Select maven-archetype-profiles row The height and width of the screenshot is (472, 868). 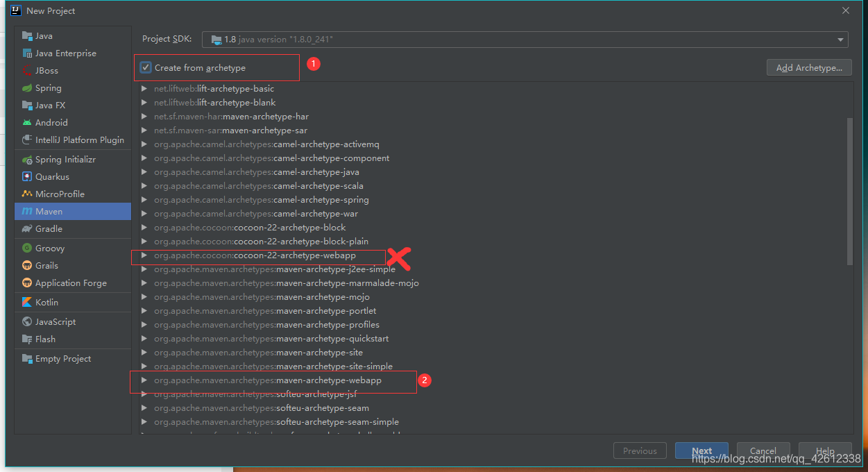pyautogui.click(x=492, y=325)
